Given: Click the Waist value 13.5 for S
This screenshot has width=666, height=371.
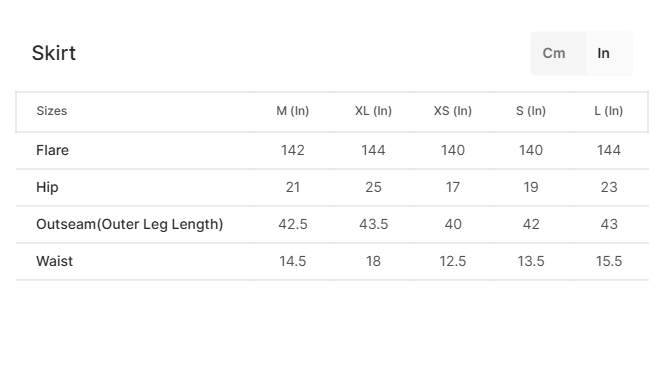Looking at the screenshot, I should click(531, 261).
